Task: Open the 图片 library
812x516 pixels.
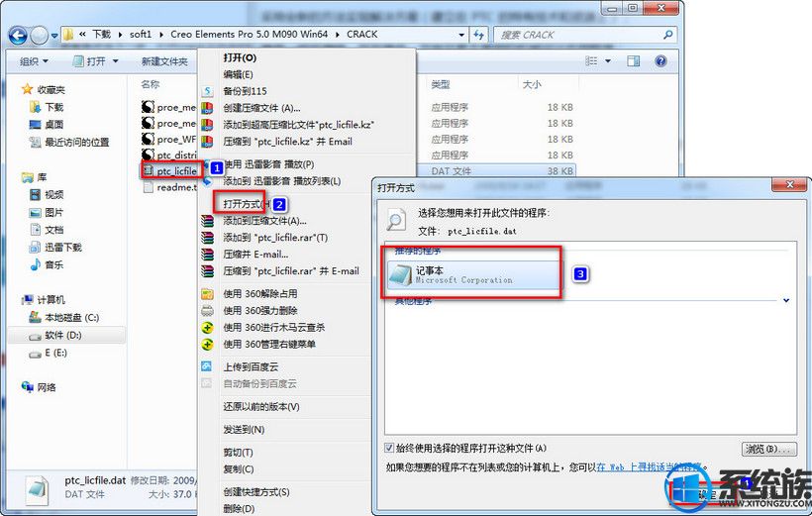Action: click(47, 212)
